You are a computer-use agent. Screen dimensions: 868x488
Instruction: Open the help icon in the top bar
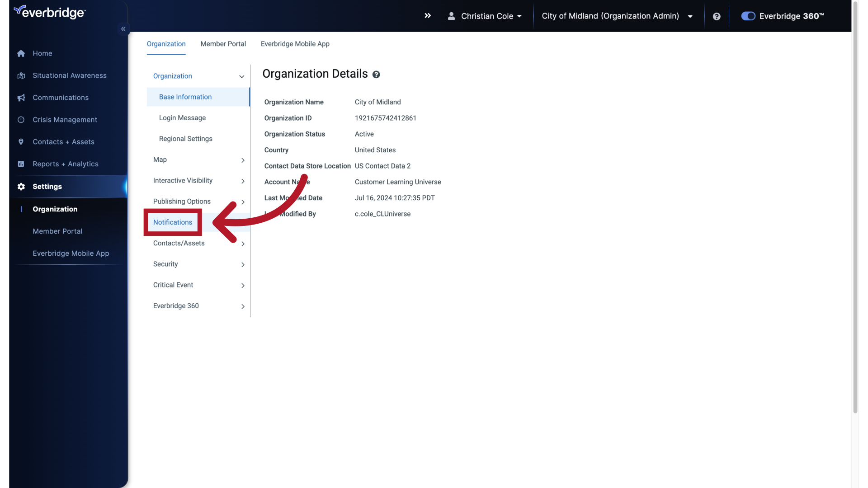[x=717, y=16]
